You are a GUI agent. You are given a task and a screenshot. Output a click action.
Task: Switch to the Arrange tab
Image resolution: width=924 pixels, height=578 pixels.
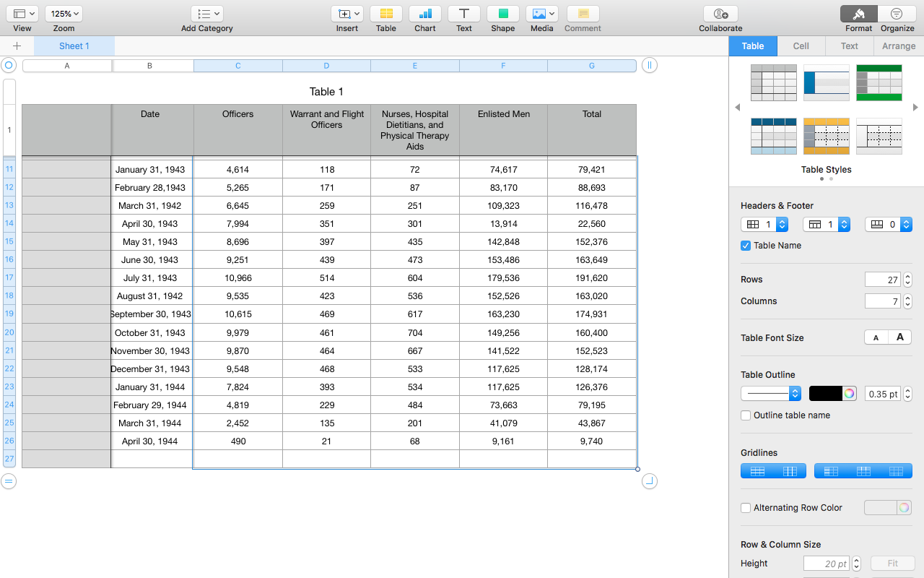pyautogui.click(x=899, y=46)
